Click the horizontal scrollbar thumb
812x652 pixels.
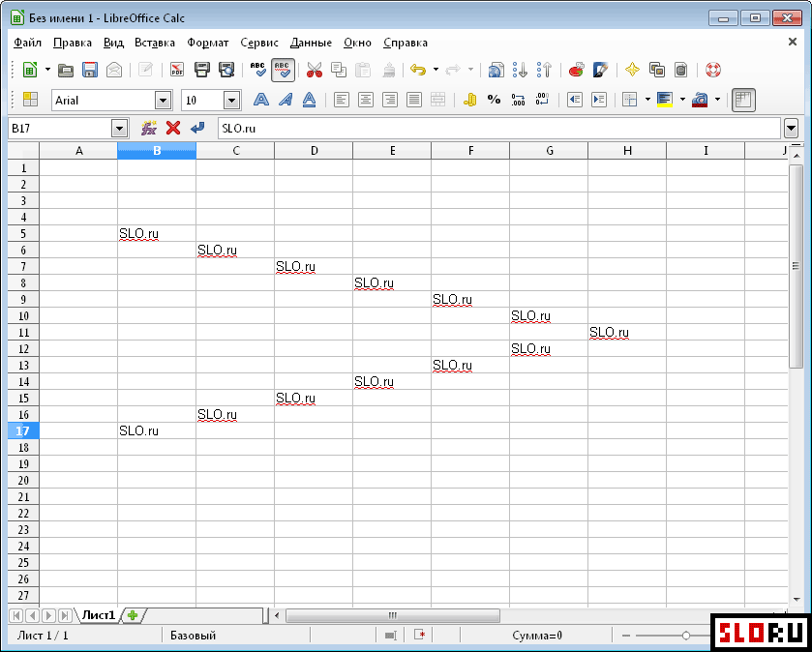[x=393, y=615]
